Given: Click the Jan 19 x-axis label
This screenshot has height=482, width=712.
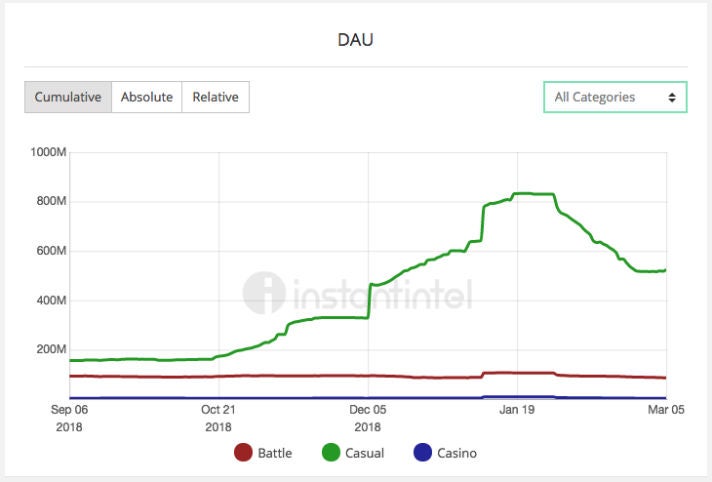Looking at the screenshot, I should [x=518, y=409].
